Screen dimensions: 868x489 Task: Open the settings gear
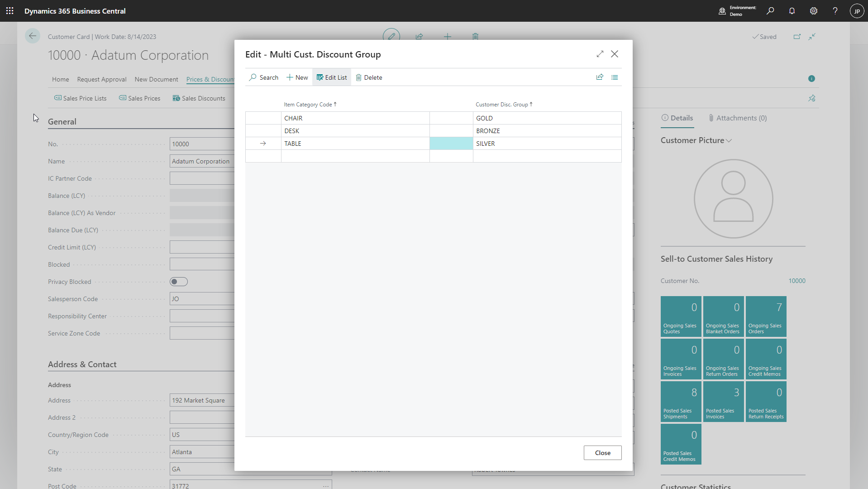[x=814, y=11]
